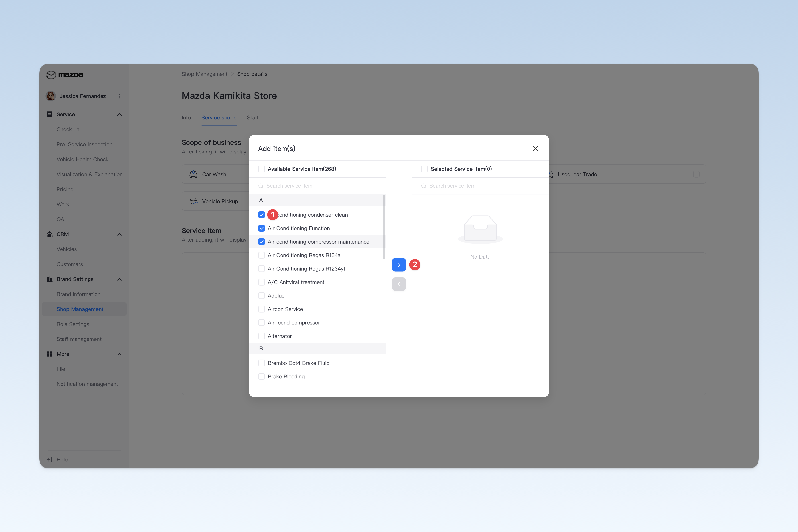Screen dimensions: 798x532
Task: Select the Service scope tab
Action: (219, 117)
